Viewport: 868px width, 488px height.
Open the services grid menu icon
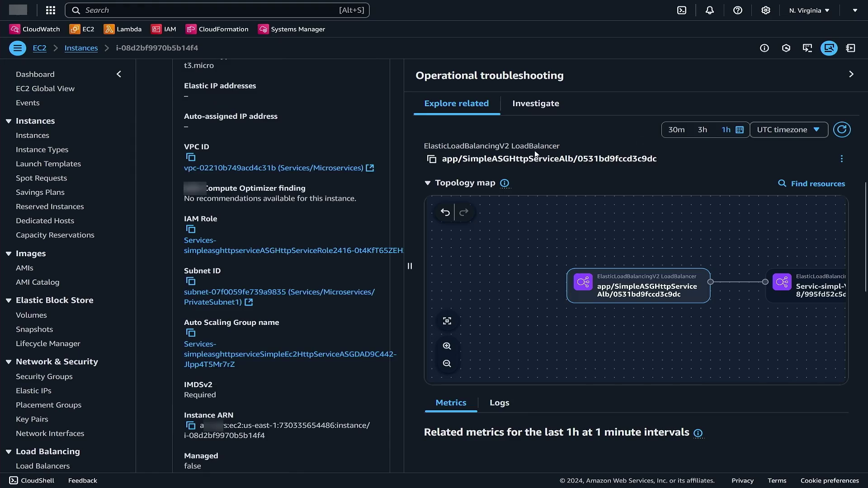tap(51, 10)
